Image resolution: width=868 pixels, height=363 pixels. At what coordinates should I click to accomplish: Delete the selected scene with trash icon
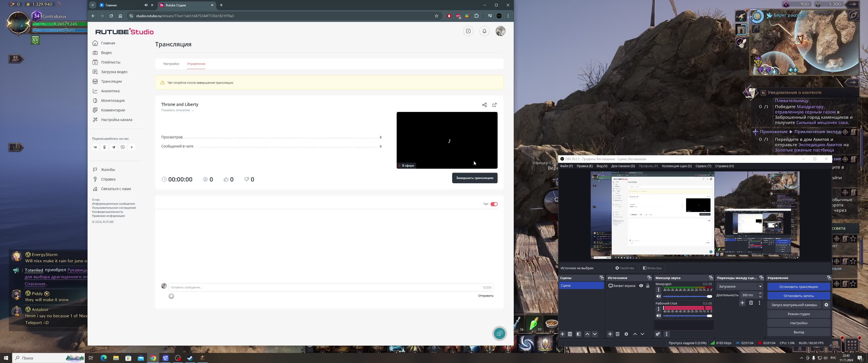pos(570,334)
